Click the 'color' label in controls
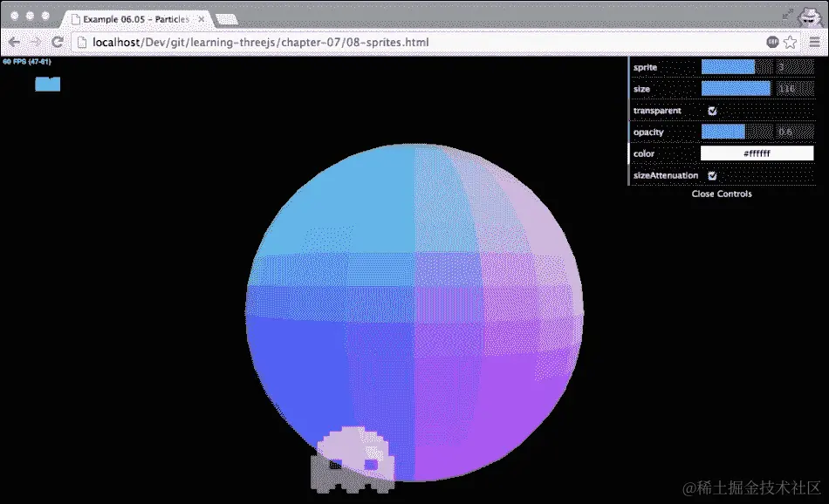Screen dimensions: 829x504 644,153
